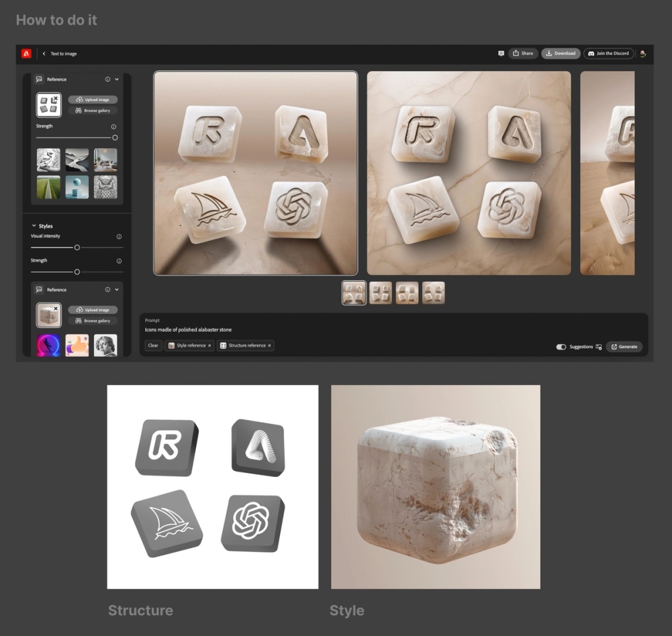Select the road through fields sample thumbnail
This screenshot has height=636, width=672.
pos(48,187)
